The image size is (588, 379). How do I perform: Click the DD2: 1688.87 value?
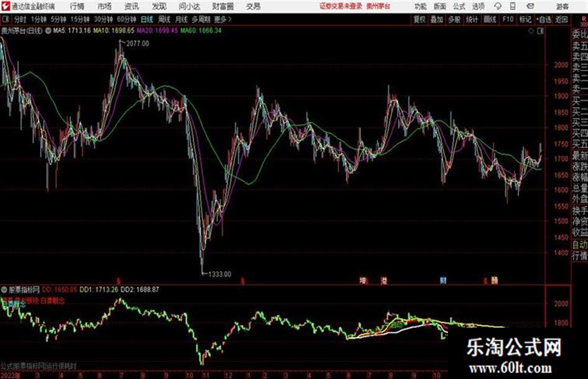(x=140, y=289)
